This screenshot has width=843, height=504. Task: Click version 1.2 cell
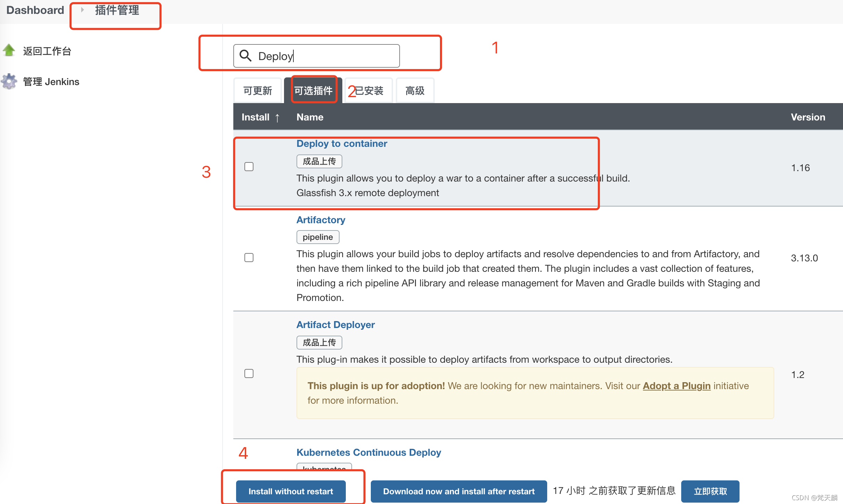(798, 375)
